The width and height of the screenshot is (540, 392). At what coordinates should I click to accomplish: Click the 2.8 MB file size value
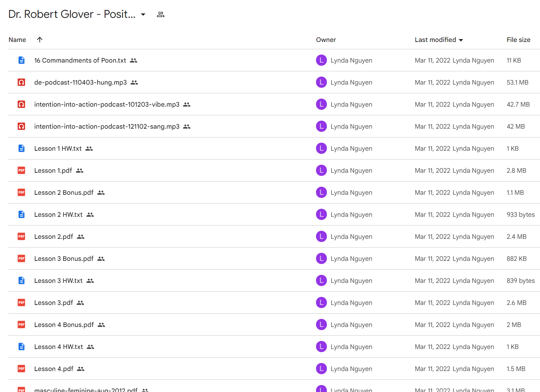pyautogui.click(x=516, y=171)
